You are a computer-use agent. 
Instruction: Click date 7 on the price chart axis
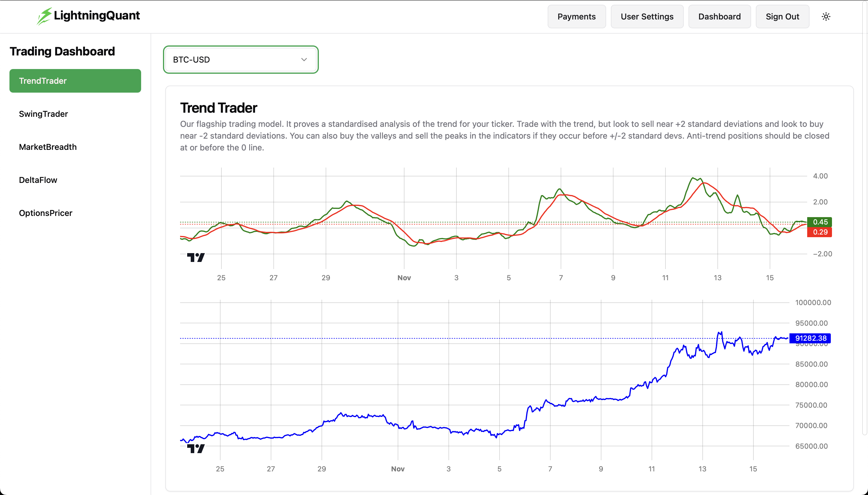(550, 469)
